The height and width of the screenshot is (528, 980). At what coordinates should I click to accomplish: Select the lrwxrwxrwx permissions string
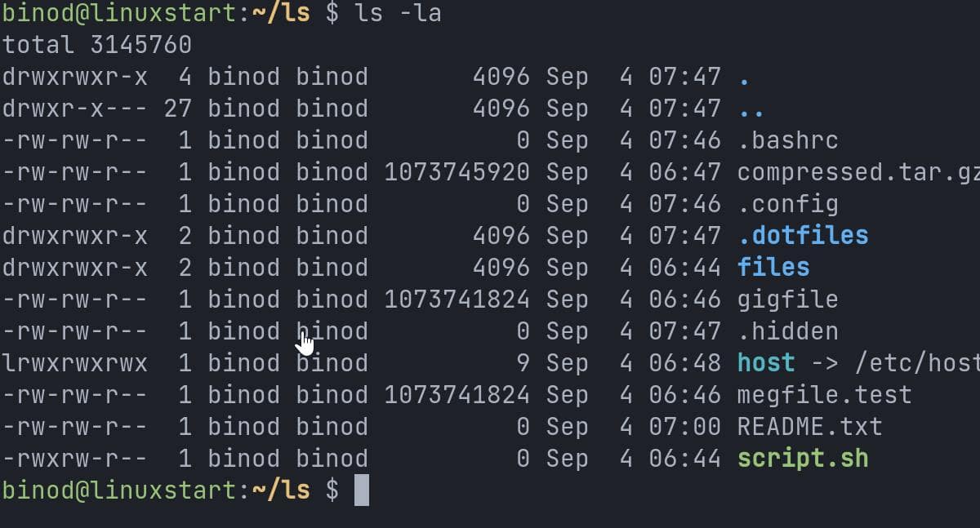74,363
